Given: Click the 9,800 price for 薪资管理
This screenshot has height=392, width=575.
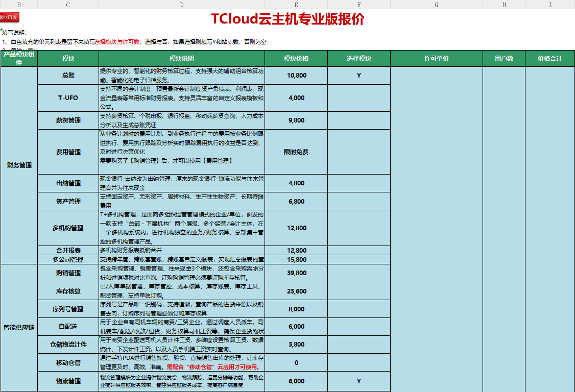Looking at the screenshot, I should (x=296, y=120).
